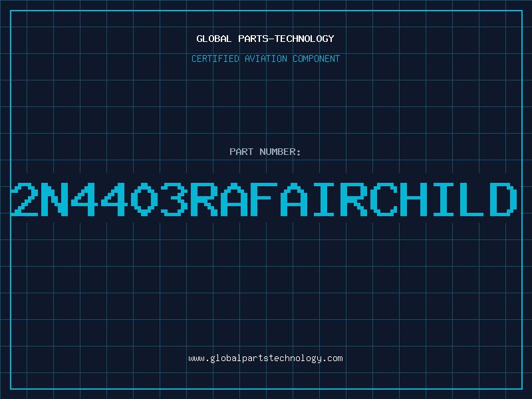Click the word AVIATION in the subtitle
Viewport: 532px width, 399px height.
click(x=266, y=59)
